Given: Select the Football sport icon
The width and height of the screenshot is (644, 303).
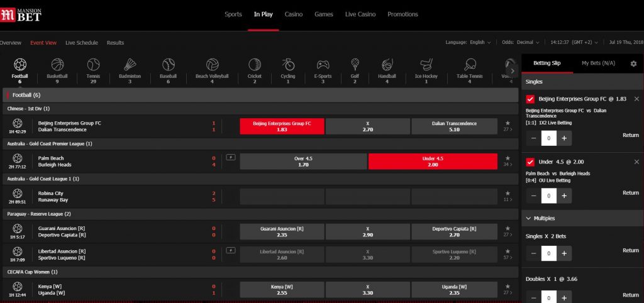Looking at the screenshot, I should click(19, 65).
